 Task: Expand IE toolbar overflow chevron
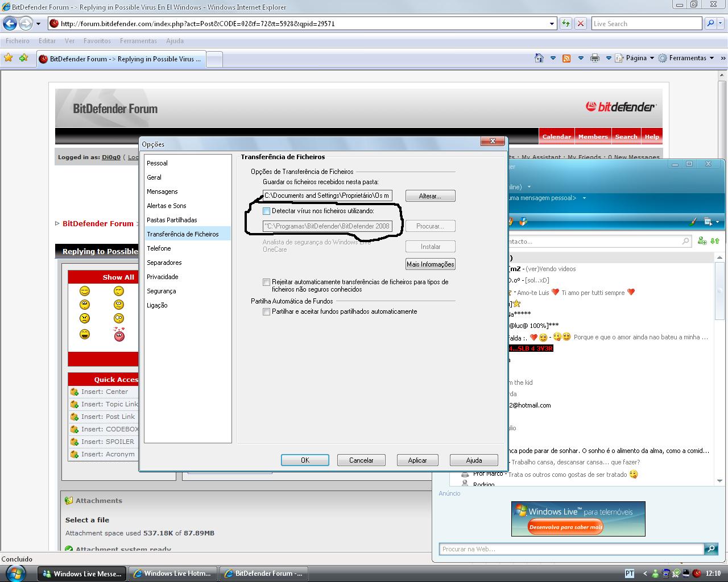pos(723,58)
